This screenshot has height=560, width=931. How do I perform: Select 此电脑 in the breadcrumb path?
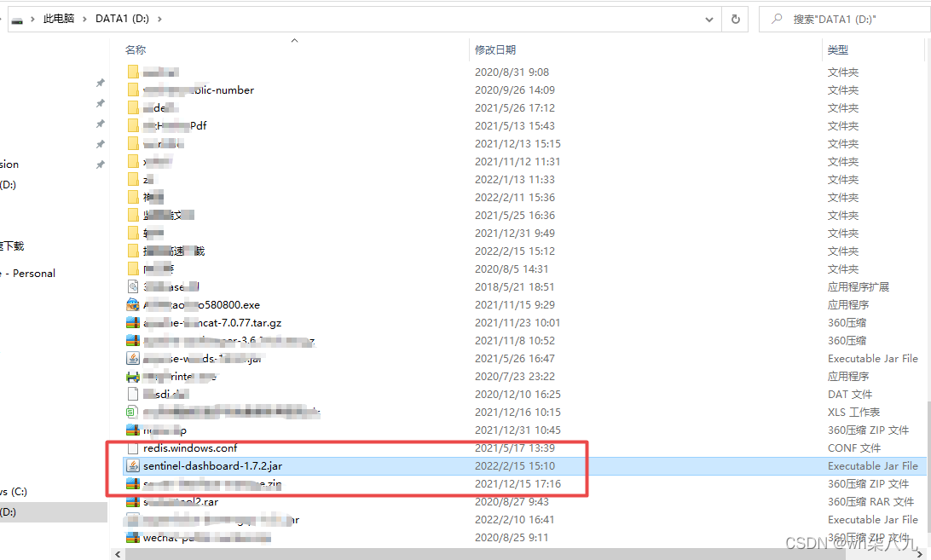(58, 19)
